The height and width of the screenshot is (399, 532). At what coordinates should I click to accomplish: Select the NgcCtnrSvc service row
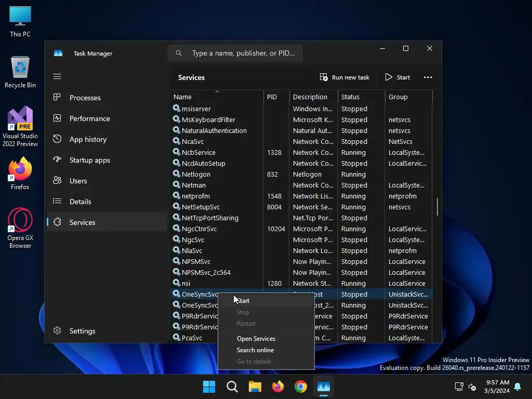(x=301, y=229)
